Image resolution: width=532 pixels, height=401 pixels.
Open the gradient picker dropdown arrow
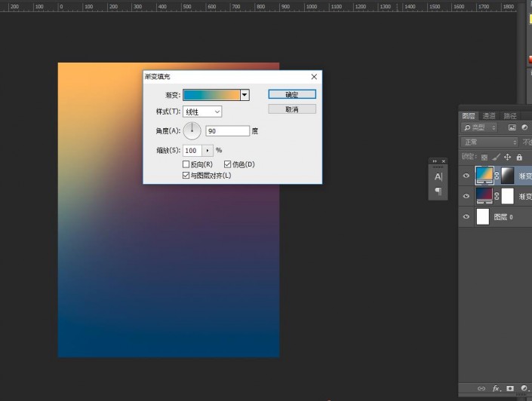pos(244,95)
